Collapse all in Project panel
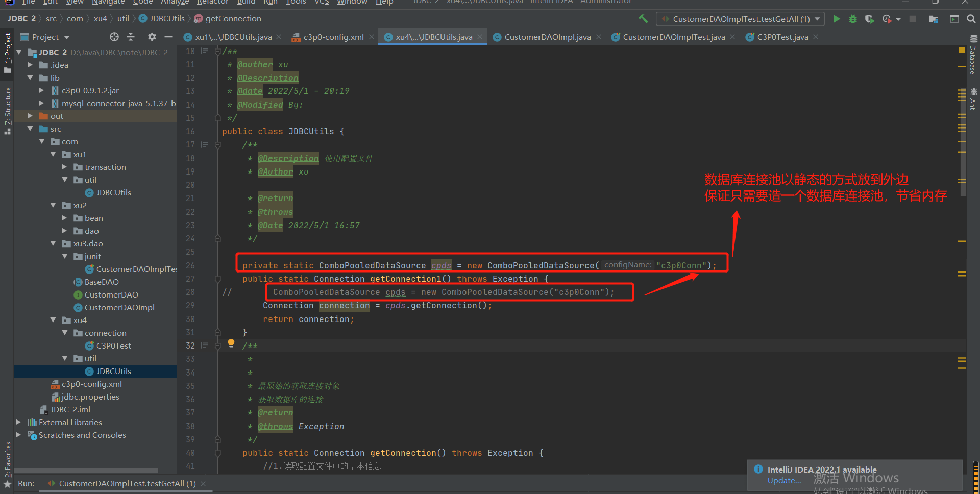Screen dimensions: 980x494 (131, 37)
